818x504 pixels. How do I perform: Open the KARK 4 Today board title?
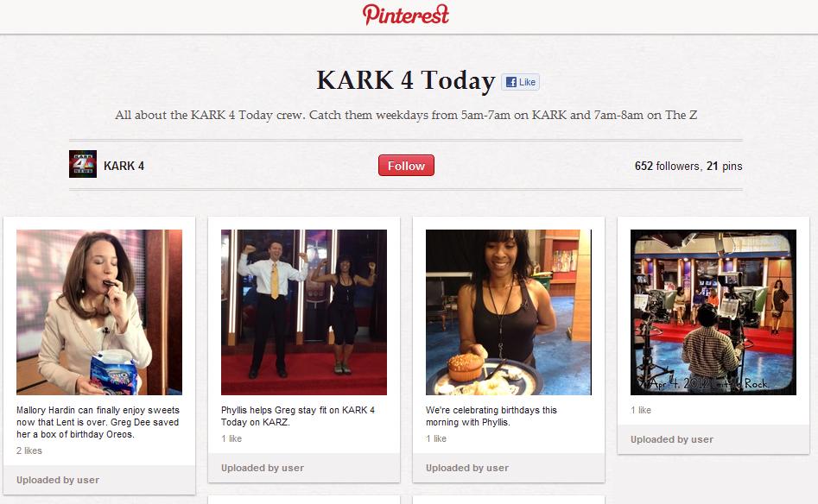click(405, 80)
